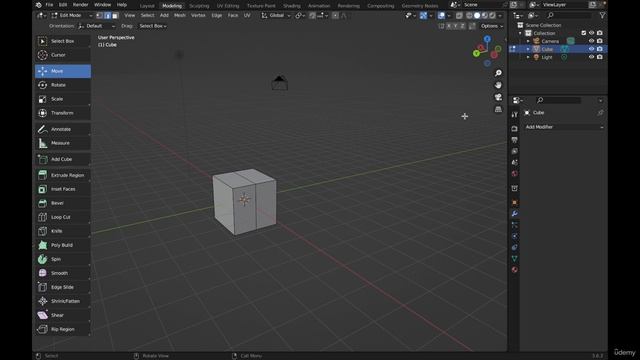Open the viewport shading options dropdown
The height and width of the screenshot is (360, 640).
click(500, 16)
